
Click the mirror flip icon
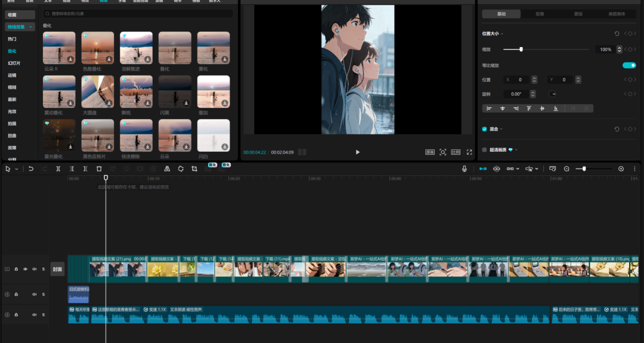point(167,169)
